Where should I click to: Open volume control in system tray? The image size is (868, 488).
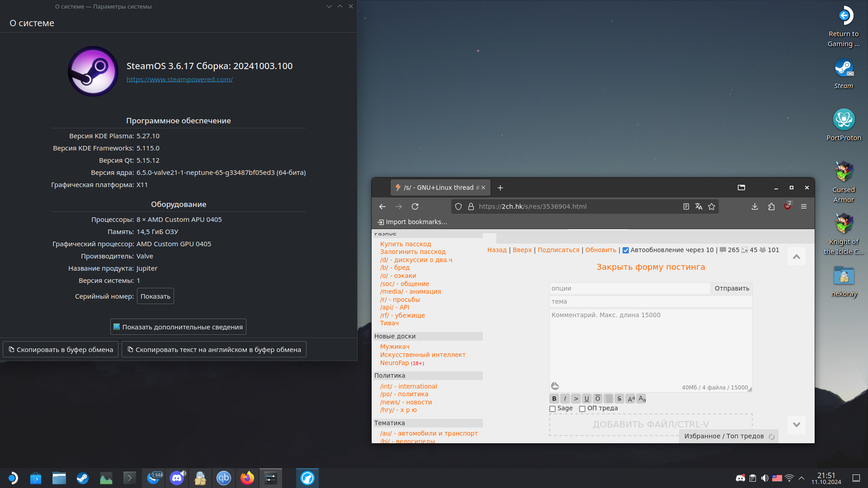coord(764,478)
